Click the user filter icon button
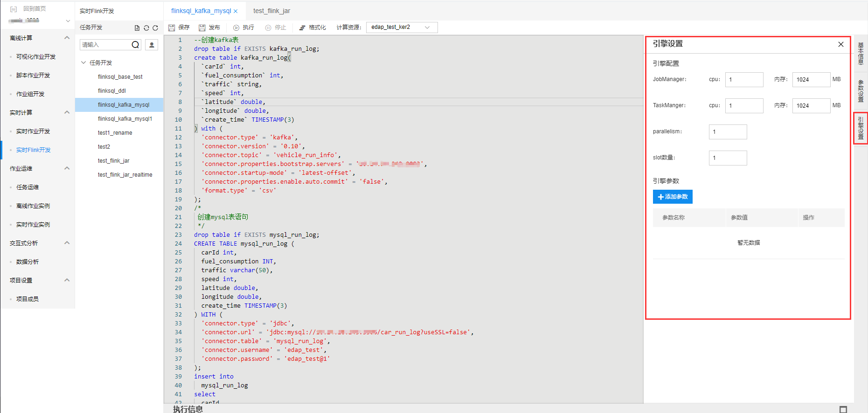The height and width of the screenshot is (413, 868). (x=152, y=45)
